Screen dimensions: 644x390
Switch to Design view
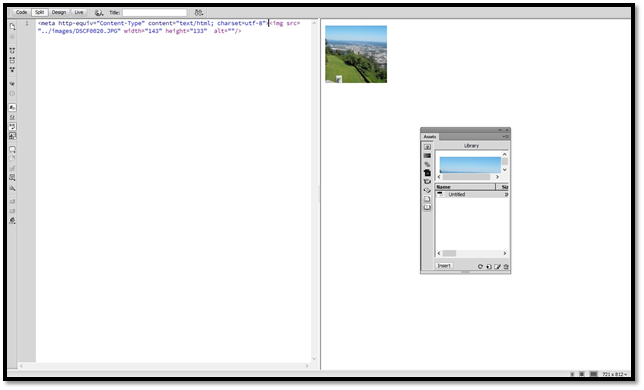click(x=59, y=12)
